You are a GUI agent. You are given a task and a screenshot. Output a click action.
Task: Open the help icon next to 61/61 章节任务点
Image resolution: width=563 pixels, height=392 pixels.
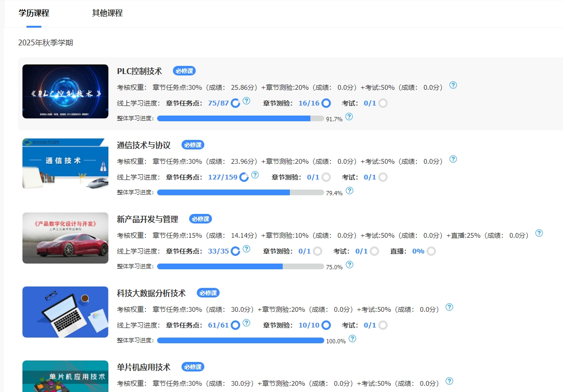coord(246,323)
